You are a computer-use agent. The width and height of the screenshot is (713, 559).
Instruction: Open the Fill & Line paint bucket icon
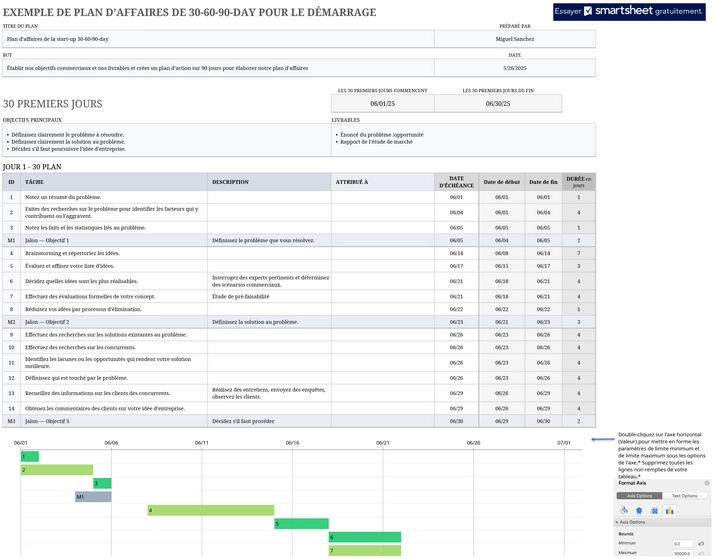point(624,510)
